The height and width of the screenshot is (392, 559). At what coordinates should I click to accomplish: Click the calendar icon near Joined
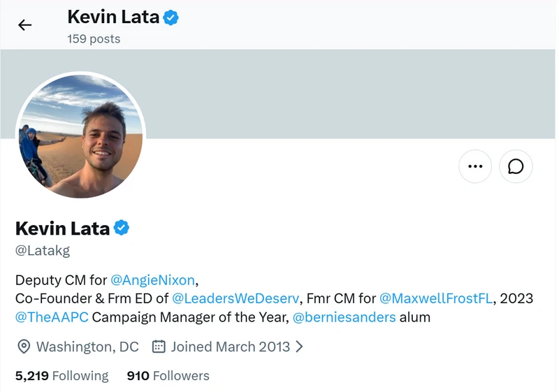[159, 347]
